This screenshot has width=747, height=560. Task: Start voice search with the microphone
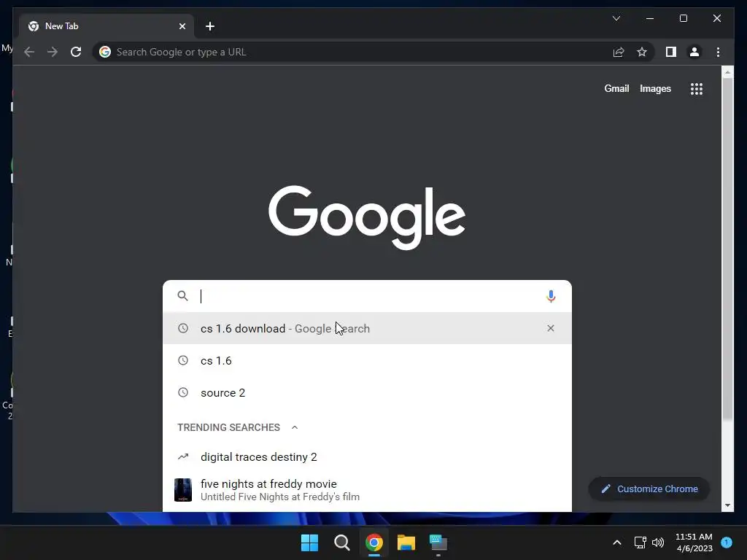point(551,296)
